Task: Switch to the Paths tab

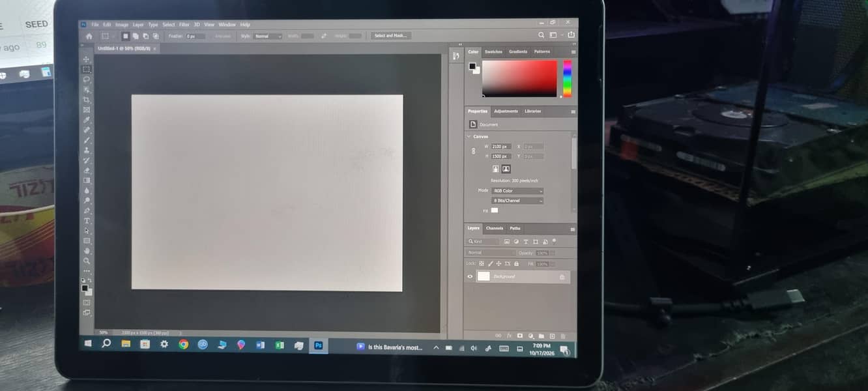Action: (515, 228)
